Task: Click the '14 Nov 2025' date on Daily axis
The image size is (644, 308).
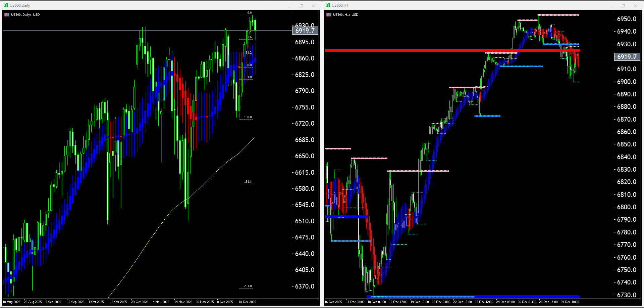Action: point(183,302)
